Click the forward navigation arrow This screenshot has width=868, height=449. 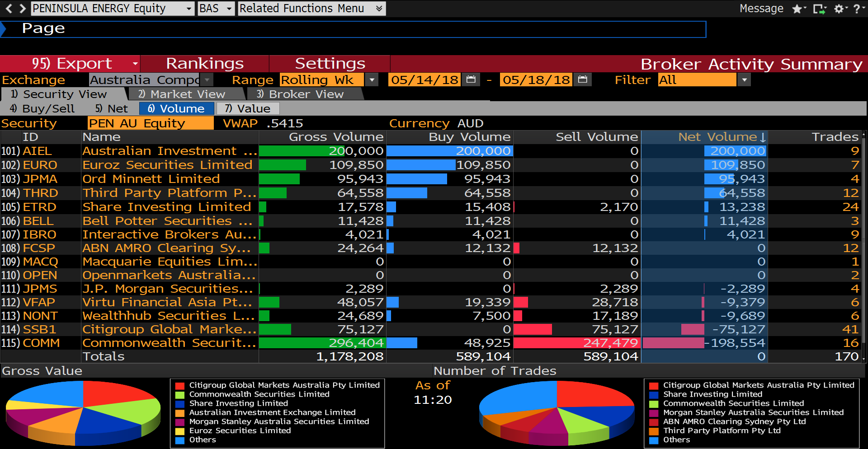[x=22, y=9]
